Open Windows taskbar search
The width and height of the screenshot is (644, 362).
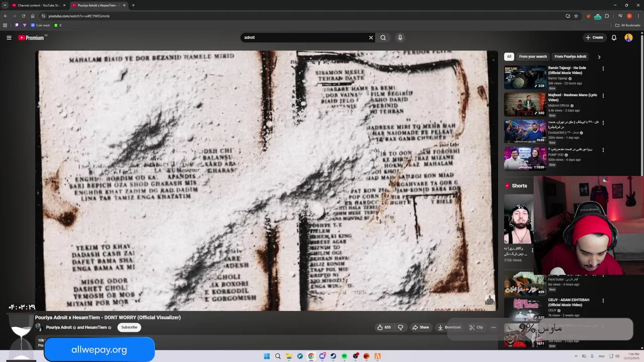pyautogui.click(x=278, y=356)
